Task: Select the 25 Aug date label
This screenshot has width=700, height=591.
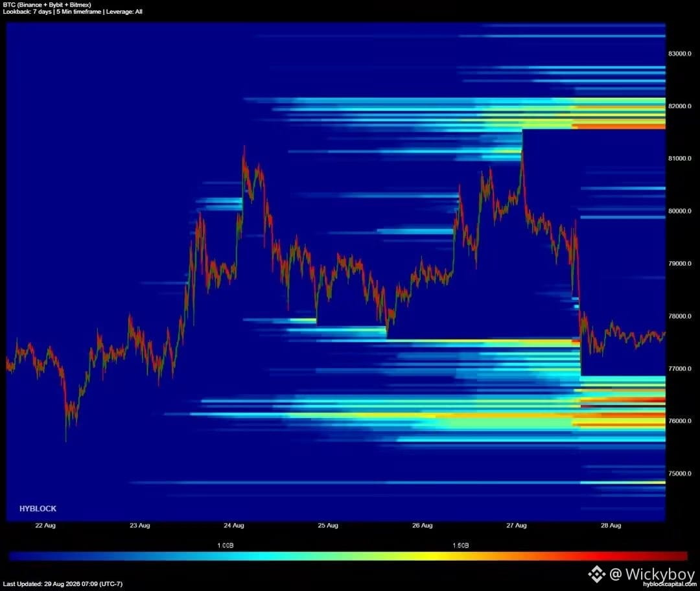Action: [x=328, y=526]
